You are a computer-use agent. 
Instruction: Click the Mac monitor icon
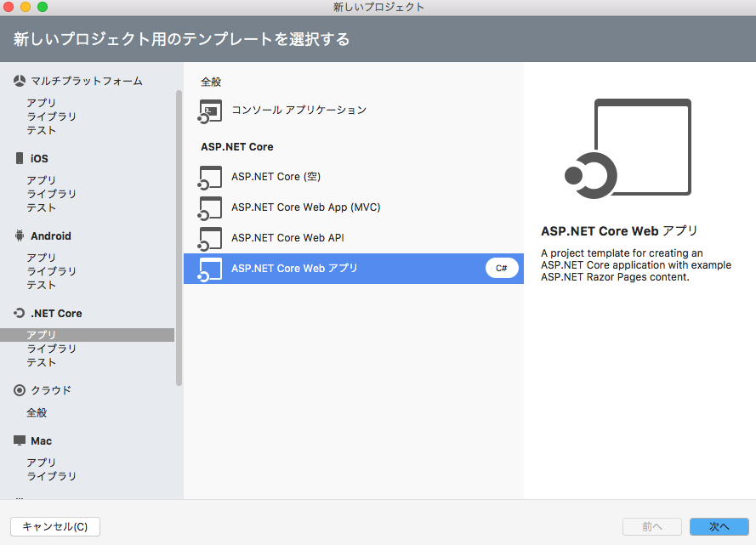(x=20, y=440)
